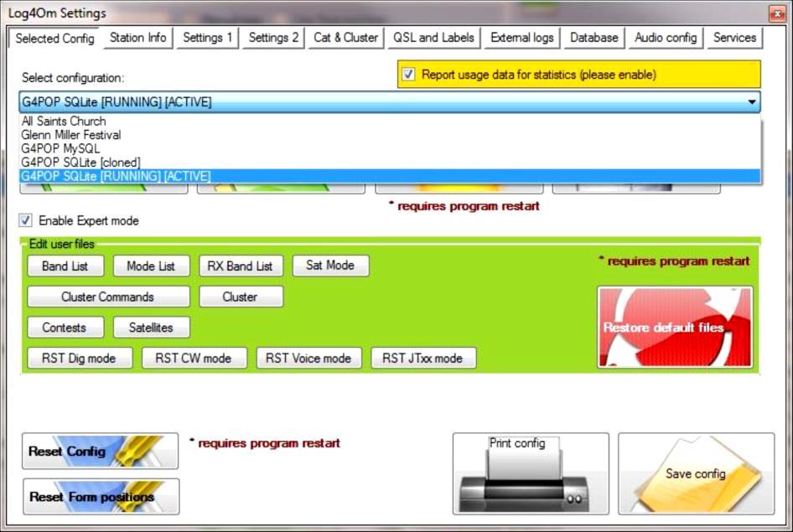Click RST Voice mode button
The image size is (793, 532).
click(309, 359)
